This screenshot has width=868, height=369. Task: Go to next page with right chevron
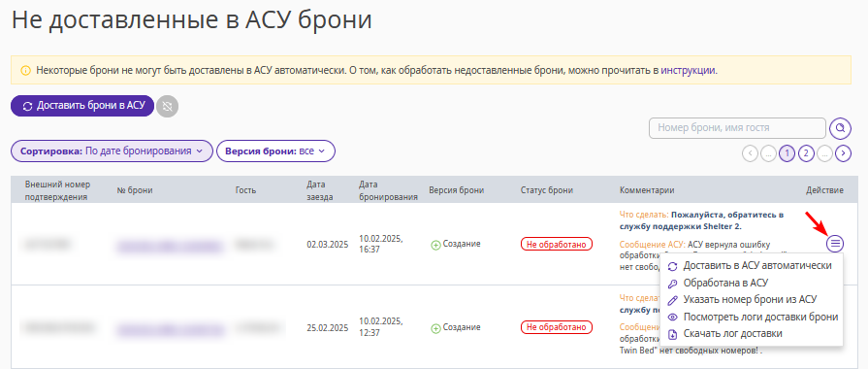(843, 152)
